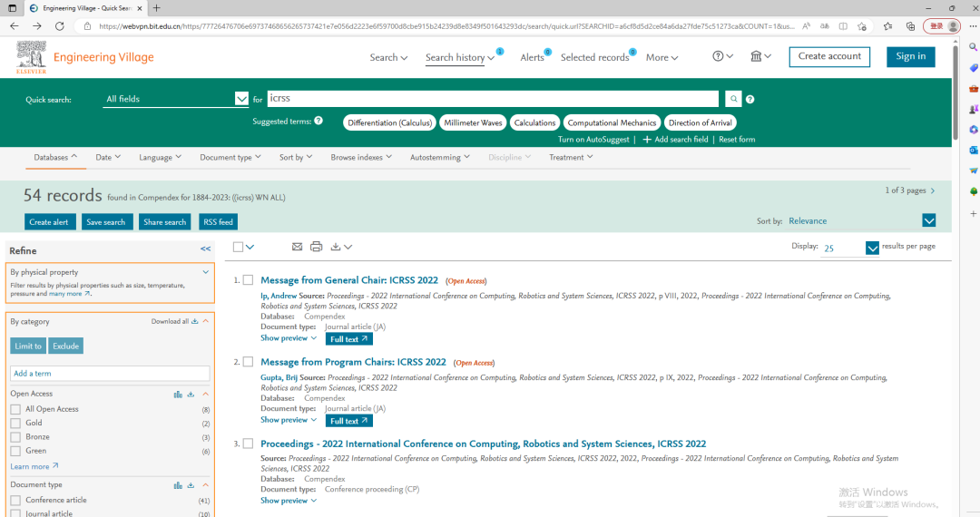Download Document type facet data icon

pos(191,485)
